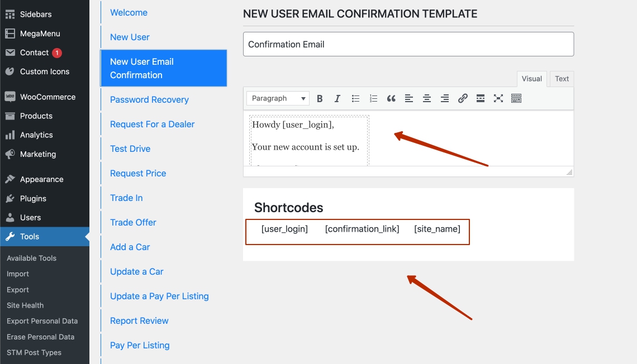Toggle bold formatting in editor toolbar
Image resolution: width=637 pixels, height=364 pixels.
tap(320, 99)
